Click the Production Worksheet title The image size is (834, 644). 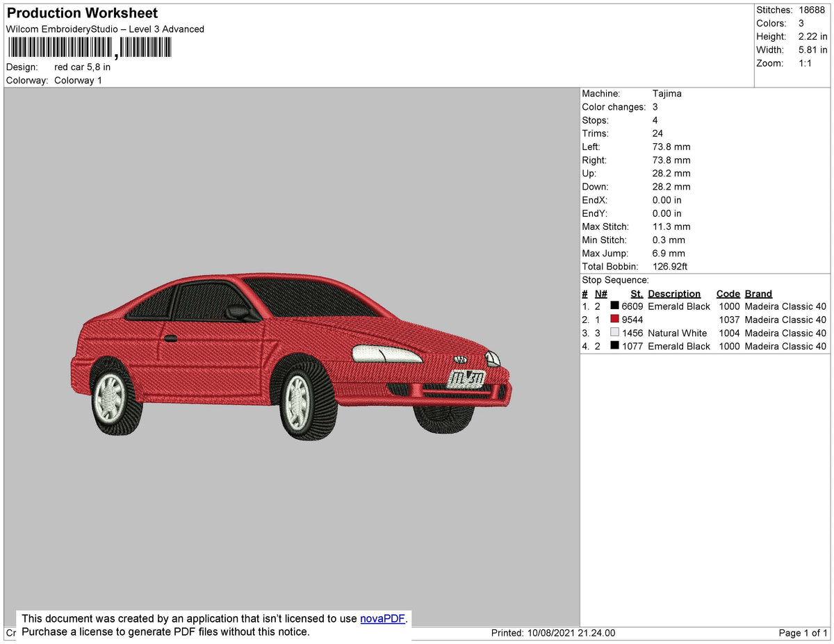[82, 13]
